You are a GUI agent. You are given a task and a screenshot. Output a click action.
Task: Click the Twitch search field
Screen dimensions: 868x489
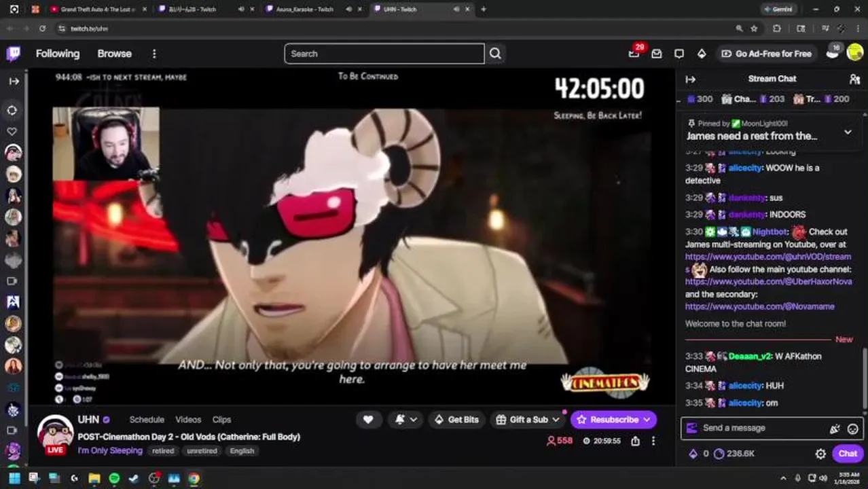pos(384,54)
